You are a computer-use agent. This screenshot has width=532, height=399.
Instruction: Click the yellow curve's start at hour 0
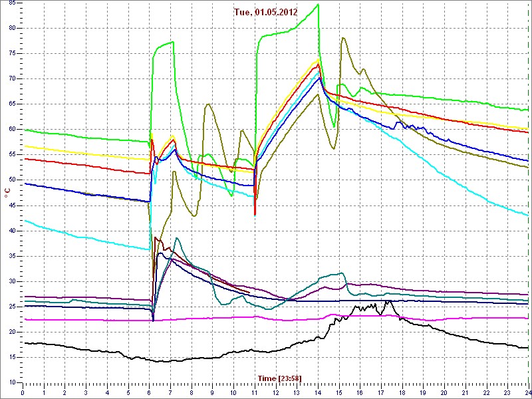24,145
